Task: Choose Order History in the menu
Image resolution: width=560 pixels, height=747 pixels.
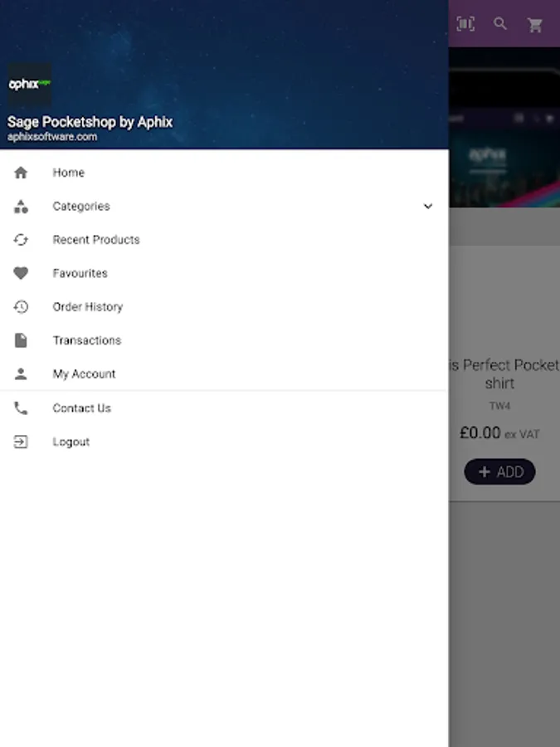Action: [x=224, y=307]
